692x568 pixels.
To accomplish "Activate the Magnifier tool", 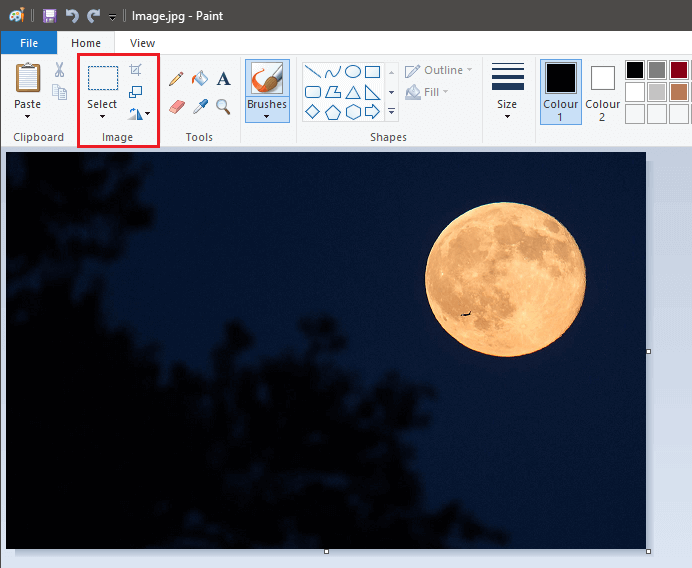I will tap(223, 105).
